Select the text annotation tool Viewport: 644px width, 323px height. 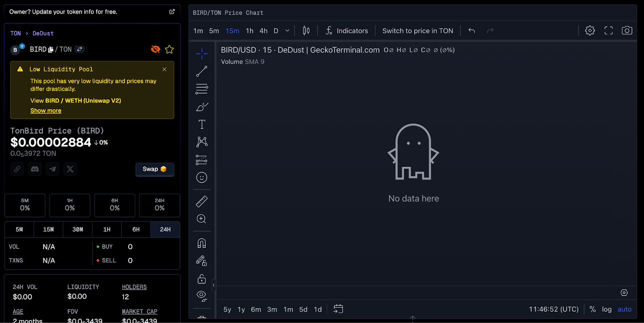click(x=202, y=124)
